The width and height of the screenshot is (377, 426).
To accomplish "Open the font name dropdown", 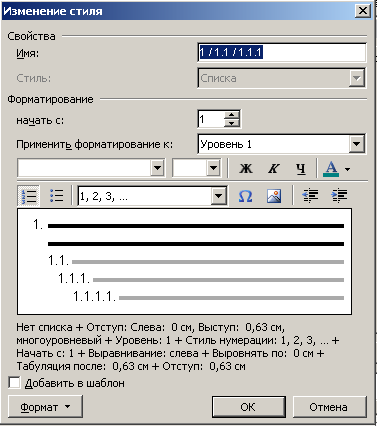I will pos(157,168).
